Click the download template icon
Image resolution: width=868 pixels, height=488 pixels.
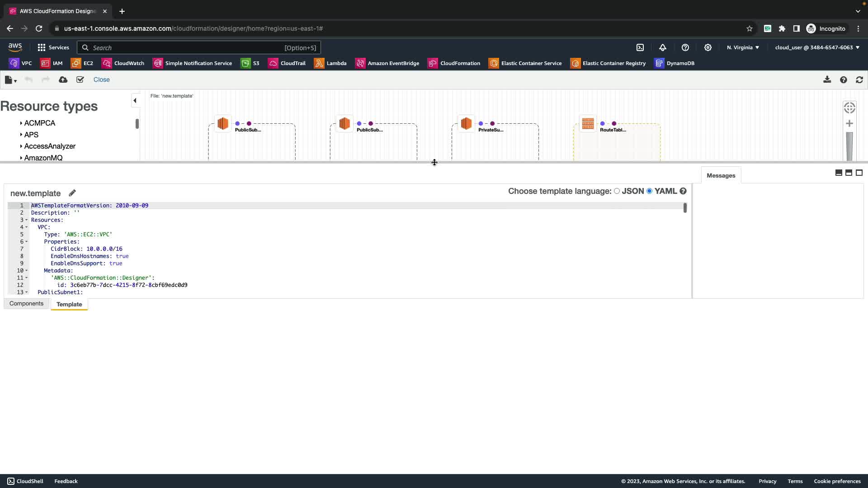tap(827, 80)
